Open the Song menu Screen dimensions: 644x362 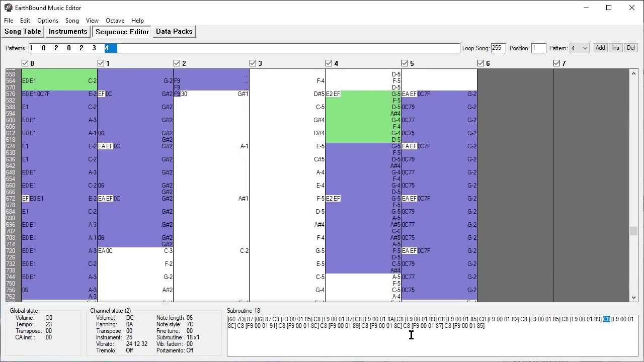72,21
